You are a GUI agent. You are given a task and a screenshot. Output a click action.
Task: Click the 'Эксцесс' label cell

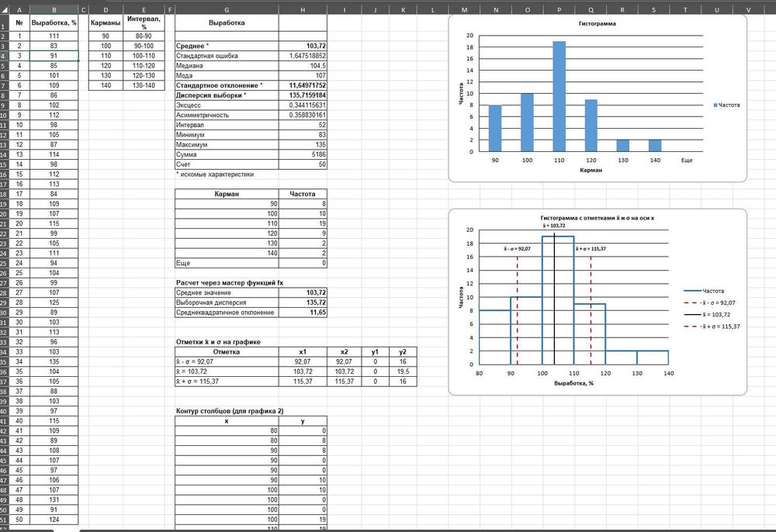point(227,105)
